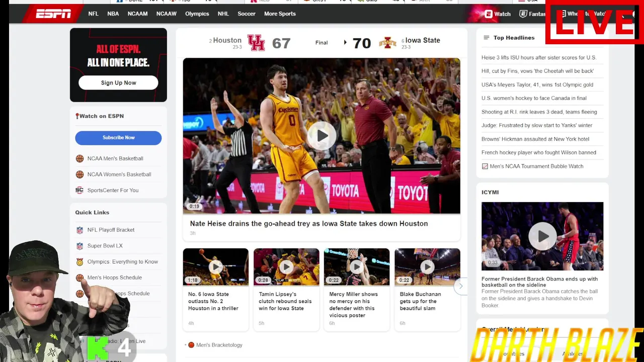Click basketball icon beside Men's Hoops Schedule
644x362 pixels.
(x=79, y=278)
